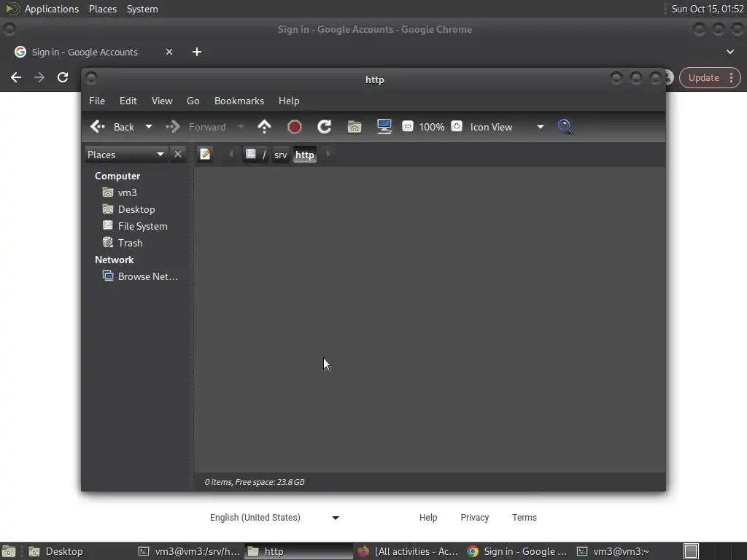The image size is (747, 560).
Task: Close the Places sidebar pane
Action: (178, 155)
